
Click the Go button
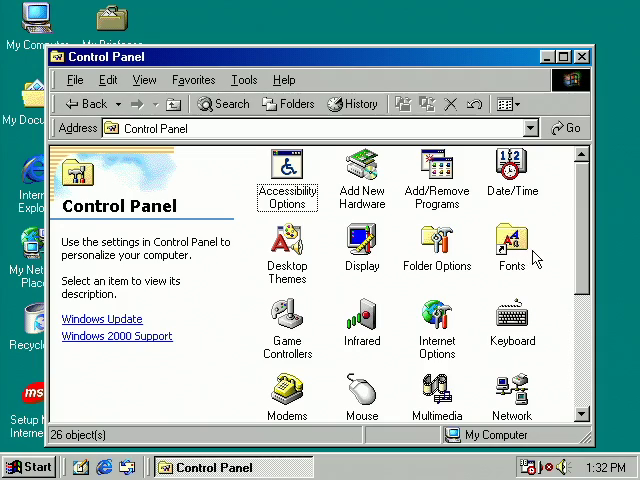click(566, 128)
